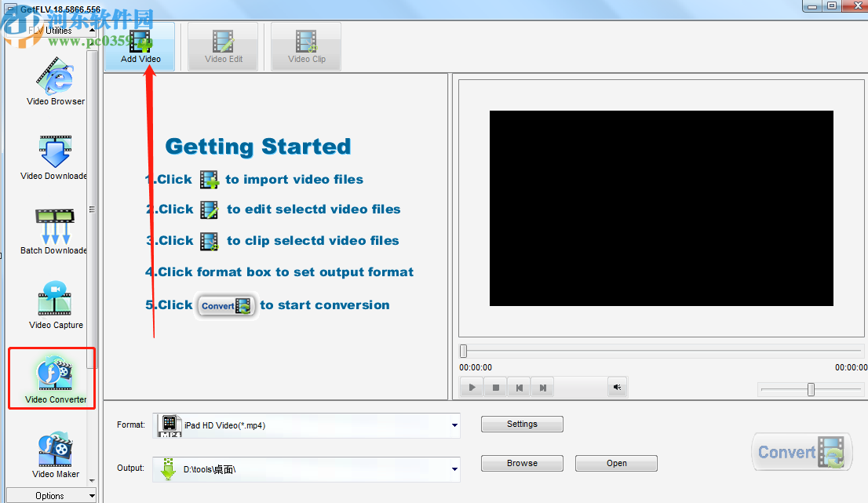Image resolution: width=868 pixels, height=503 pixels.
Task: Expand the Format dropdown list
Action: point(454,425)
